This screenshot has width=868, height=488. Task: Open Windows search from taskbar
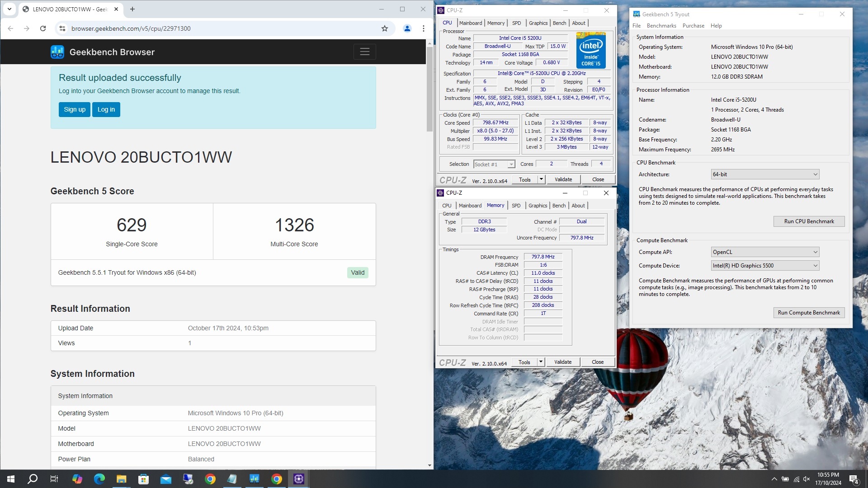click(x=33, y=479)
